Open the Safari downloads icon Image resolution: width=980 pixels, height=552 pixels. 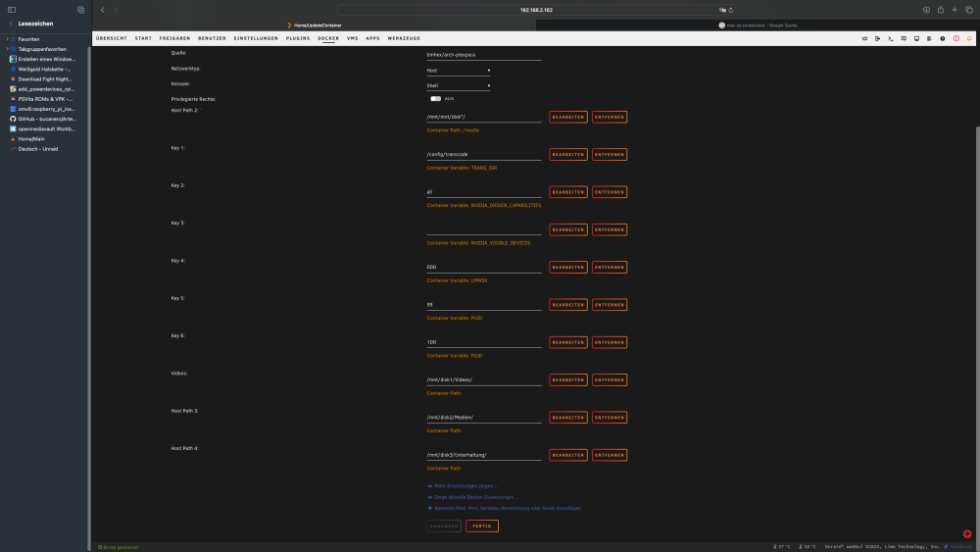[x=926, y=10]
